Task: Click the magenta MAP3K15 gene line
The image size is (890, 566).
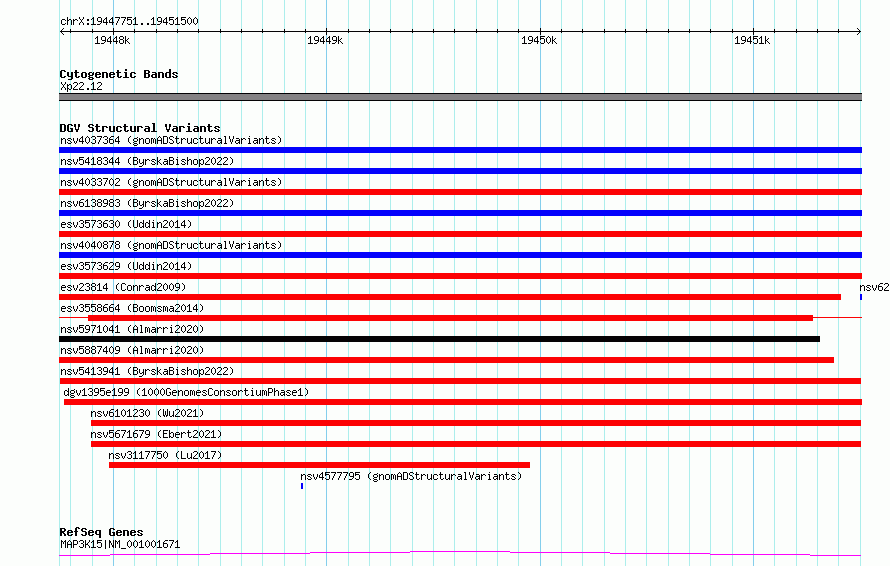Action: coord(460,553)
